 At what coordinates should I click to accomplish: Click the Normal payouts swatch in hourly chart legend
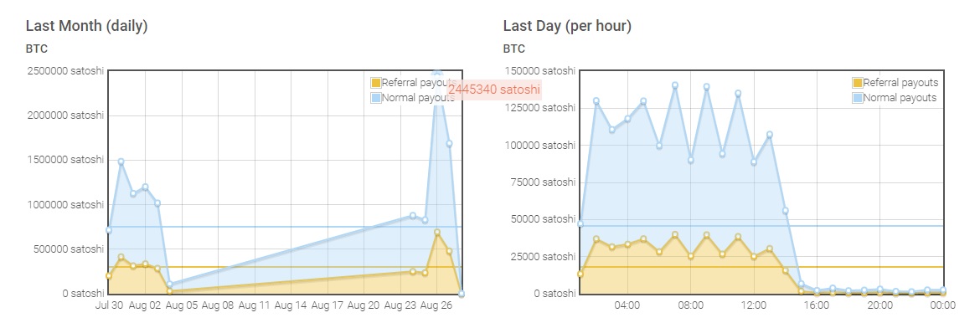[x=858, y=97]
